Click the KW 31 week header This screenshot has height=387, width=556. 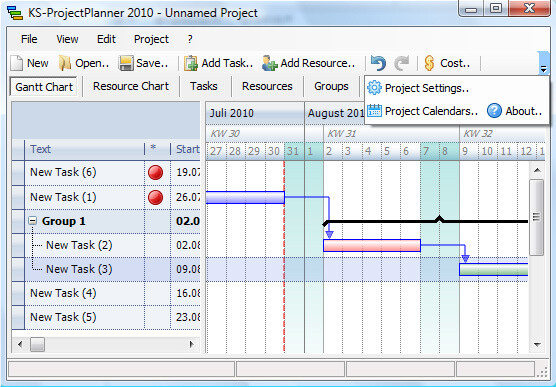point(391,134)
